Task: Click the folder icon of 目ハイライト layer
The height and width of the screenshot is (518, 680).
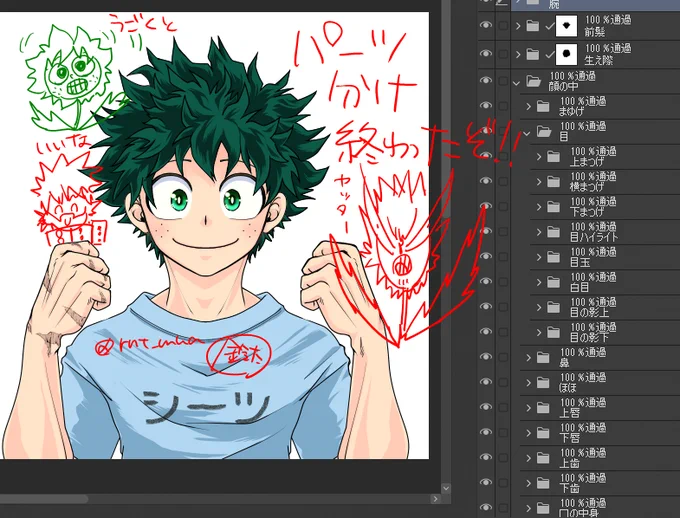Action: [553, 232]
